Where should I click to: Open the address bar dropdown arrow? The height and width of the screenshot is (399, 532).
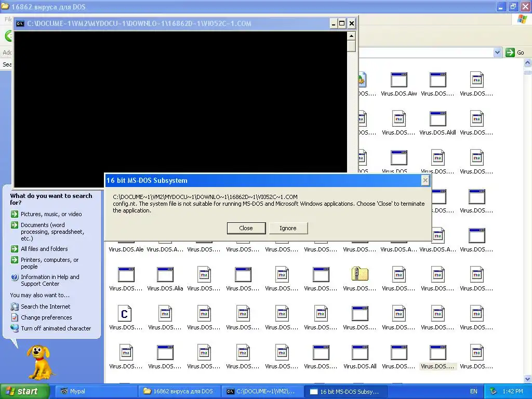497,52
